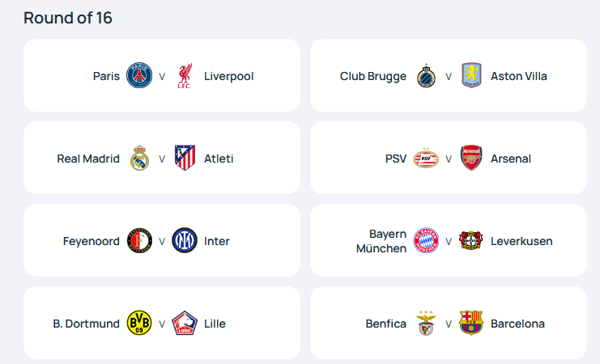This screenshot has width=600, height=364.
Task: Open the B. Dortmund team name link
Action: (x=86, y=324)
